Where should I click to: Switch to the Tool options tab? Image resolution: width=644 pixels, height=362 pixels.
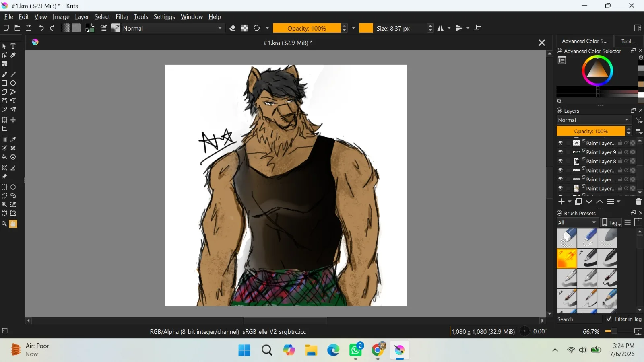click(x=629, y=41)
